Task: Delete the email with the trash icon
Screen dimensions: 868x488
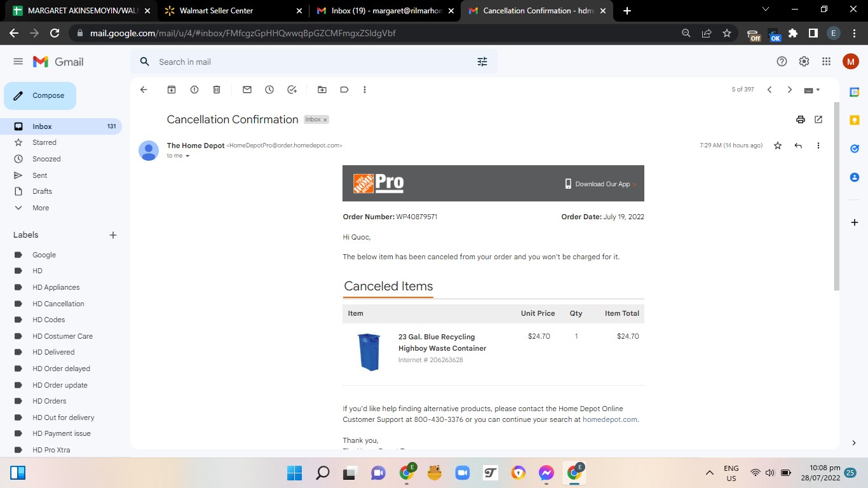Action: tap(217, 90)
